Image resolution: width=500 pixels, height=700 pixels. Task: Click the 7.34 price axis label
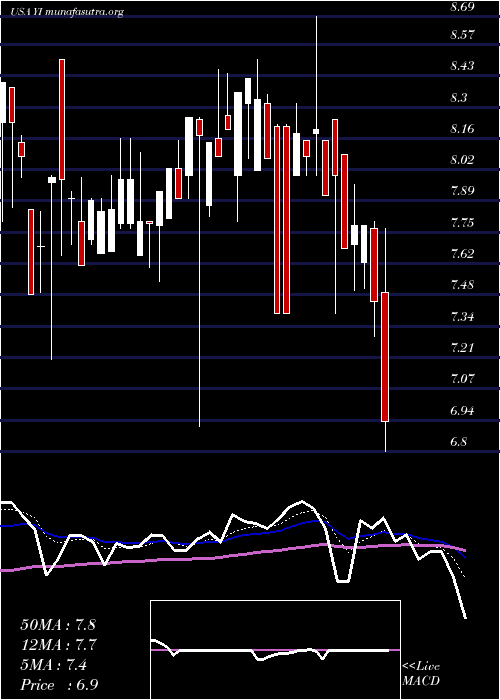tap(462, 317)
